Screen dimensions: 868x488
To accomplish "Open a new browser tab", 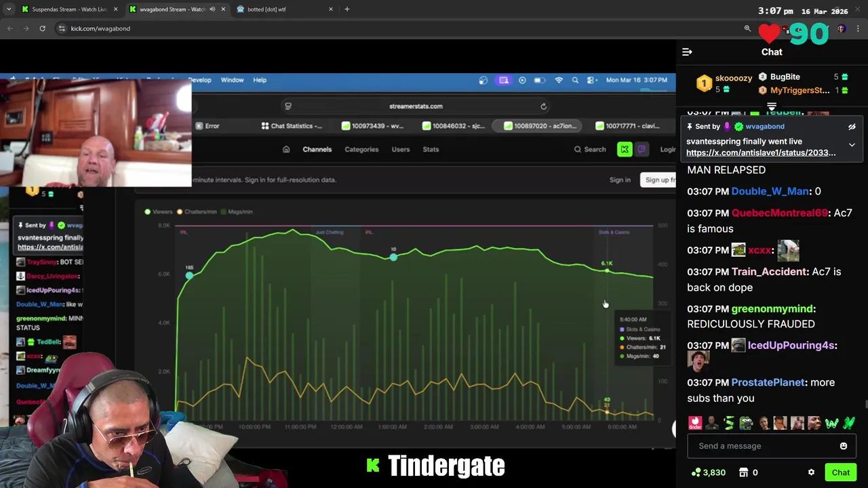I will point(347,9).
